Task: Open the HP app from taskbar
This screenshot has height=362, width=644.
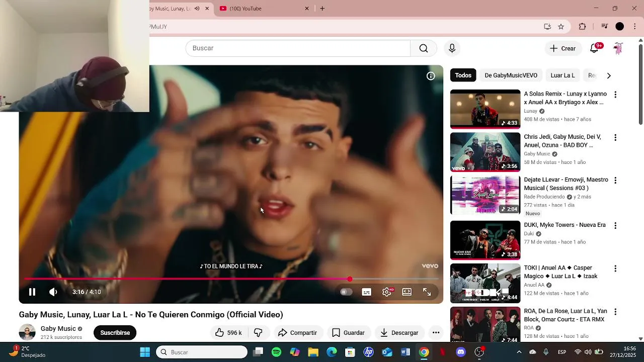Action: click(x=369, y=352)
